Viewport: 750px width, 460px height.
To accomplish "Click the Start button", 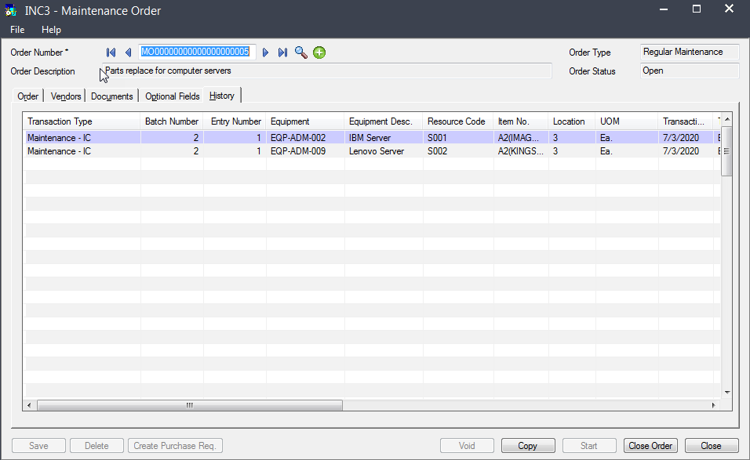I will point(589,446).
